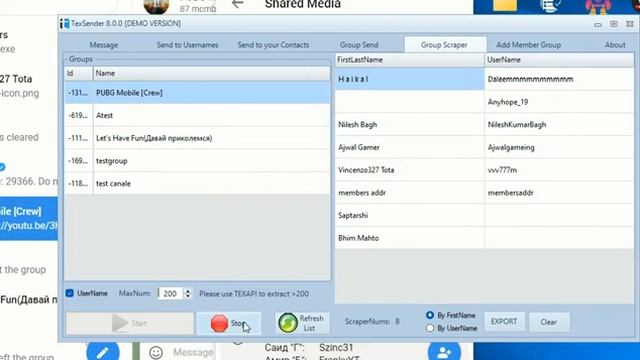Select the PUBG Mobile [Crew] group row
The image size is (640, 360).
[x=198, y=93]
